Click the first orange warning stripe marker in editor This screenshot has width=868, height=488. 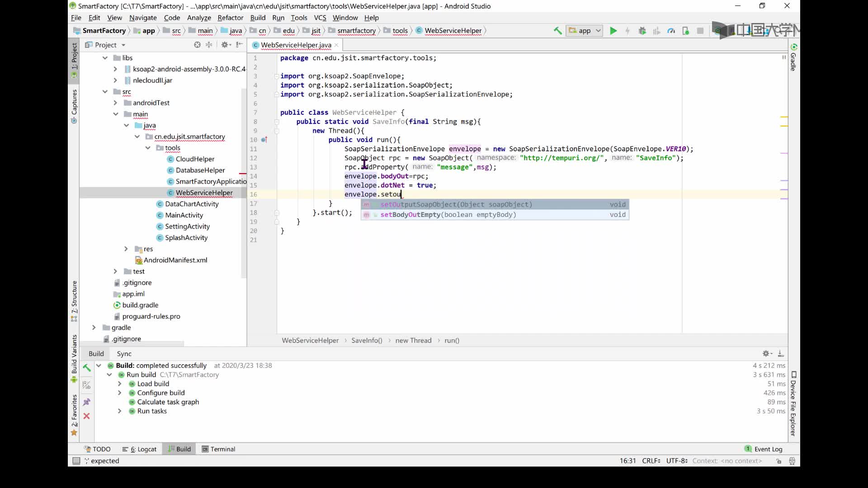(x=784, y=117)
